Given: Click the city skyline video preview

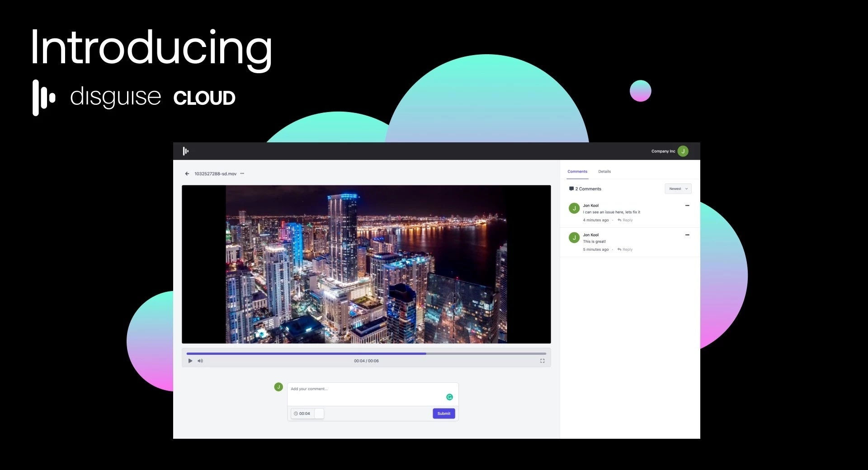Looking at the screenshot, I should (x=366, y=264).
